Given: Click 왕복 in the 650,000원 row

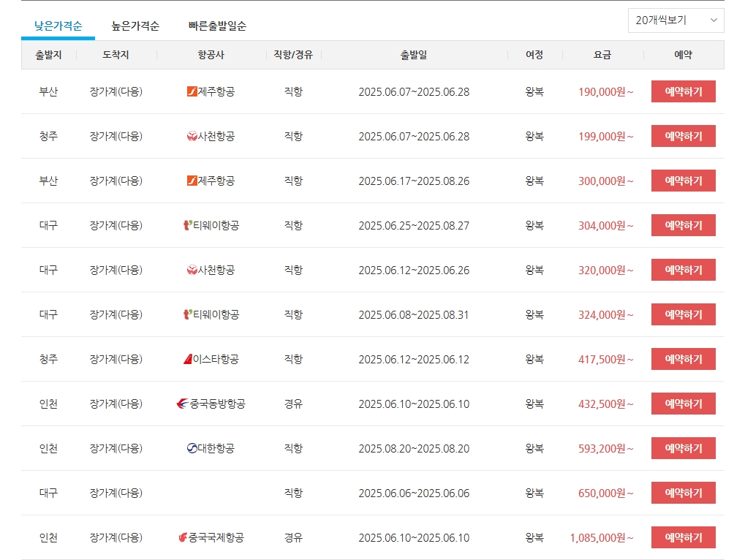Looking at the screenshot, I should click(x=534, y=493).
